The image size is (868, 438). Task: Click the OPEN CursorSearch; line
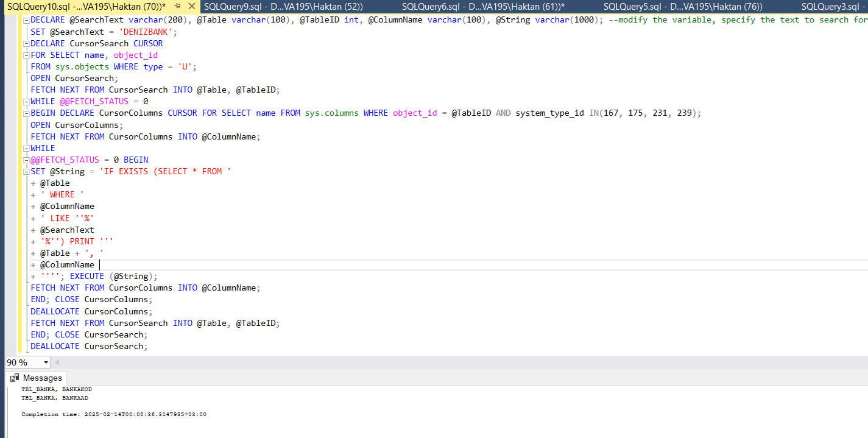click(74, 79)
